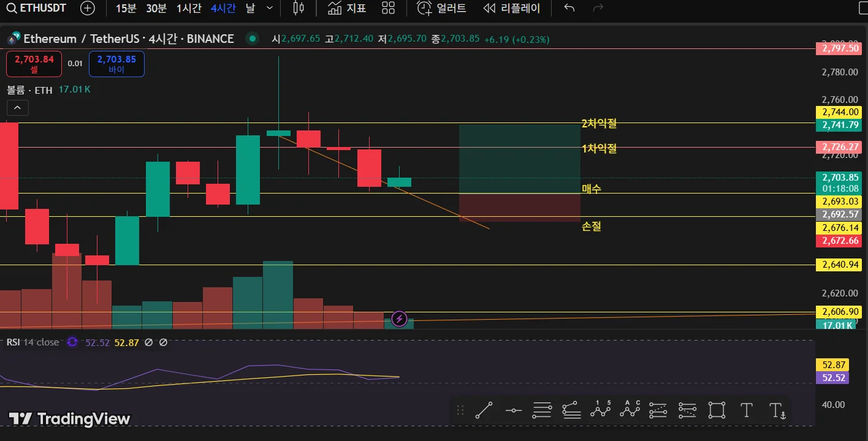Expand the interval dropdown chevron
The height and width of the screenshot is (441, 868).
coord(270,8)
